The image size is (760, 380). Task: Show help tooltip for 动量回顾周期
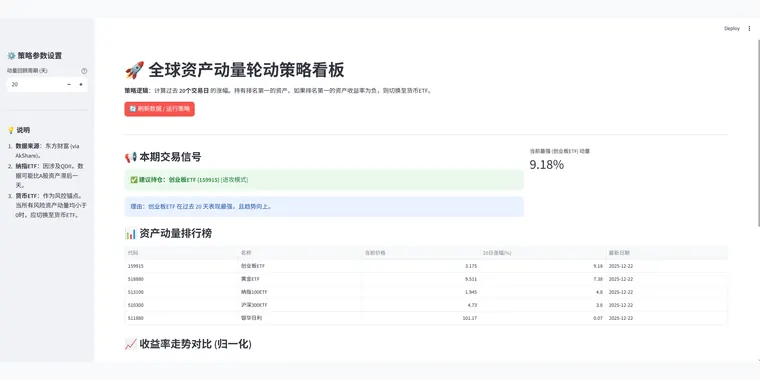pyautogui.click(x=84, y=71)
